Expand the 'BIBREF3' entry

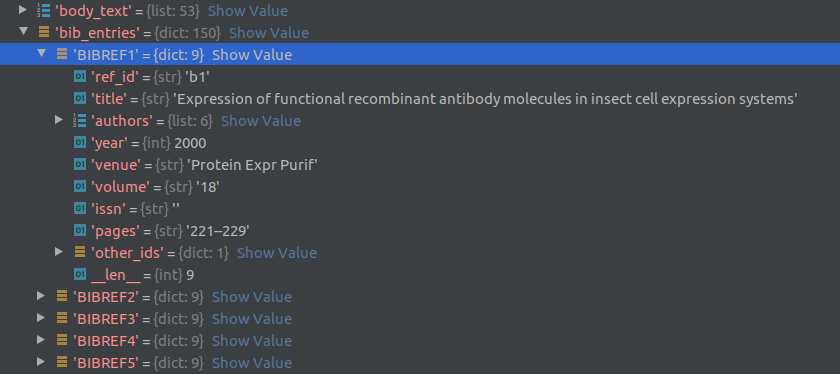coord(41,317)
